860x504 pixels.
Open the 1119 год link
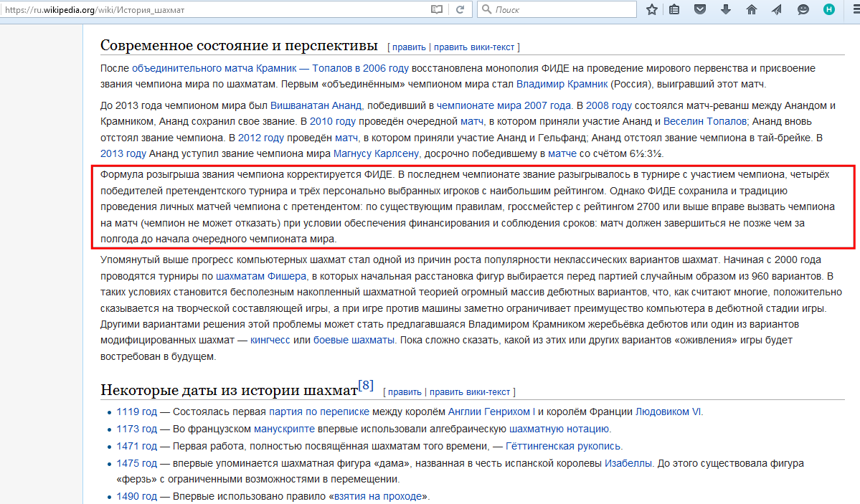tap(136, 412)
